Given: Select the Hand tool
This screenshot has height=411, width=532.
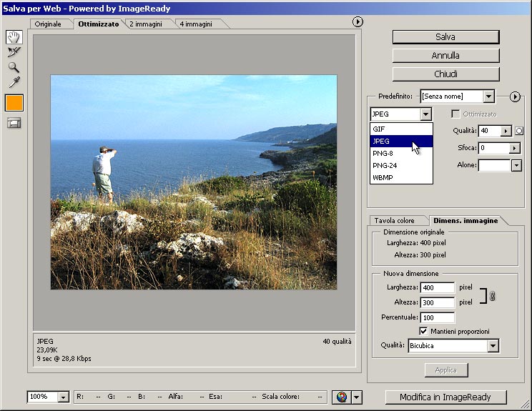Looking at the screenshot, I should point(14,37).
